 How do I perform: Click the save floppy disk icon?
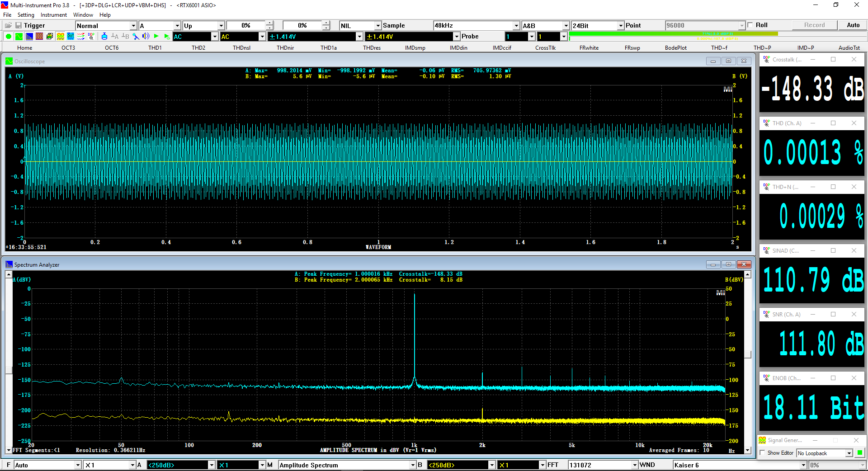19,25
